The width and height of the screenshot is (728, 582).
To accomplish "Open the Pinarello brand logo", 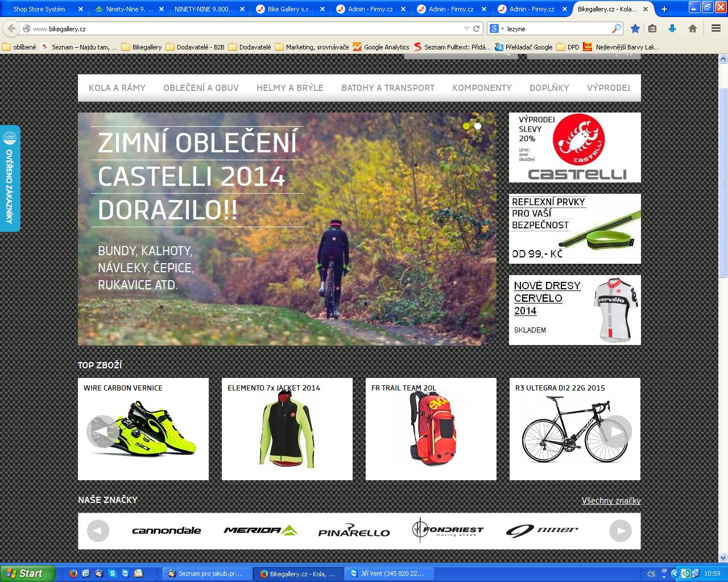I will pyautogui.click(x=354, y=531).
